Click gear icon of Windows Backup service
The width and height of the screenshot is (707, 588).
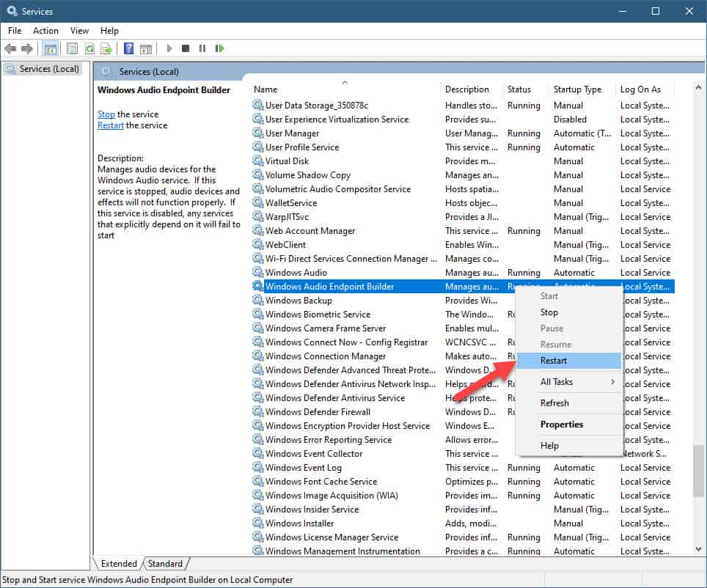[258, 301]
